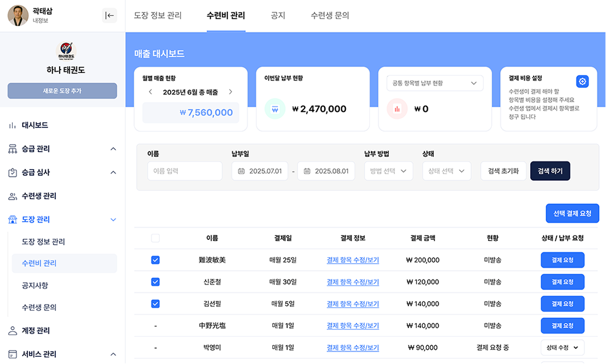Image resolution: width=606 pixels, height=364 pixels.
Task: Click 내정보 under 곽태삼
Action: [40, 21]
